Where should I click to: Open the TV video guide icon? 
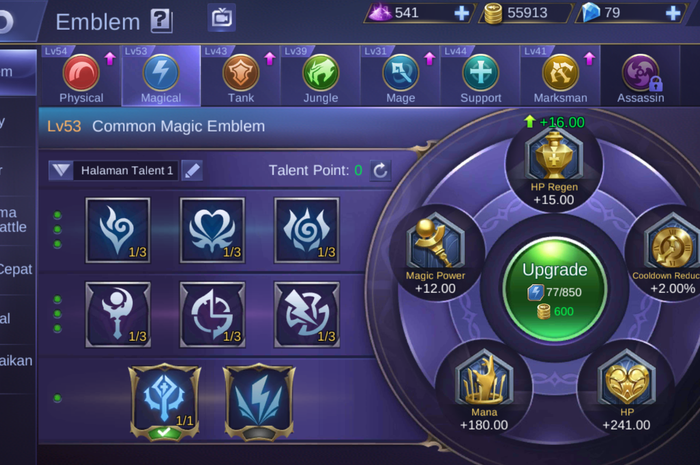[x=221, y=18]
